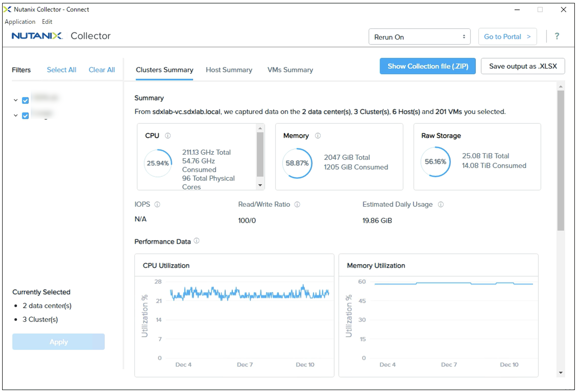577x392 pixels.
Task: Click the N/A IOPS value
Action: (x=140, y=219)
